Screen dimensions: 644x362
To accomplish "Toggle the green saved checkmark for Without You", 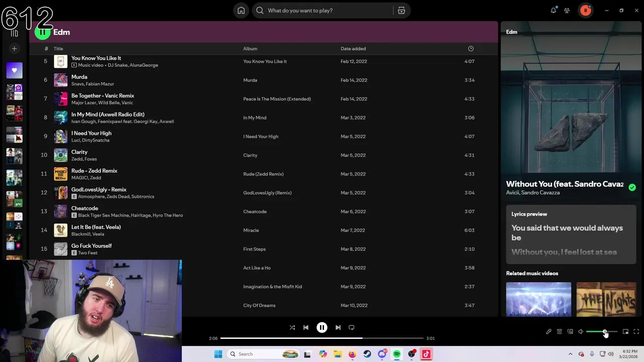I will [632, 188].
